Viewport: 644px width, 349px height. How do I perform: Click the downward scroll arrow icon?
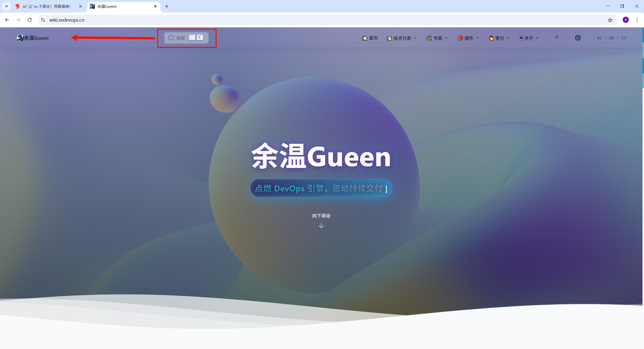tap(321, 226)
